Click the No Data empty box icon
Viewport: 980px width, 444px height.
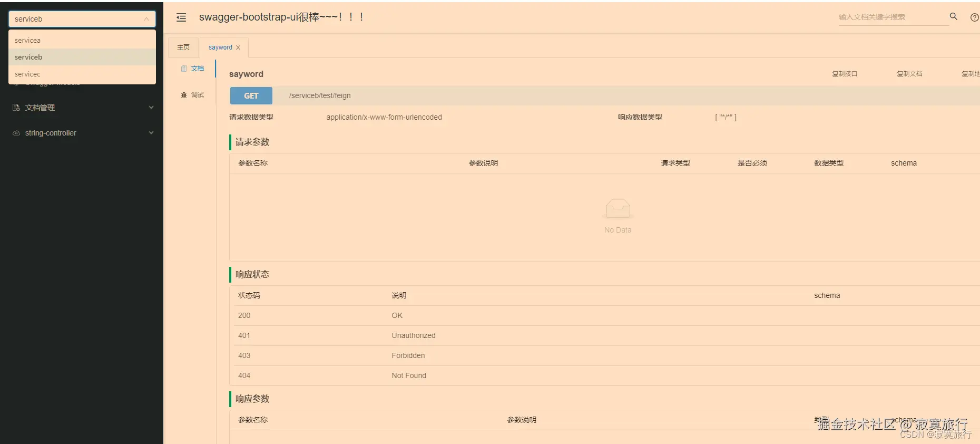(x=618, y=209)
